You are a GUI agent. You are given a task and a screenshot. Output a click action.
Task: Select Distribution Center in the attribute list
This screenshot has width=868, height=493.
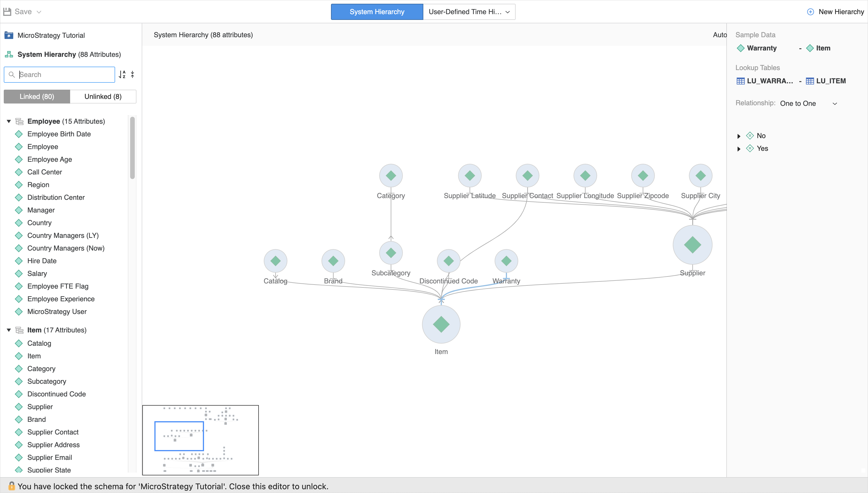tap(56, 197)
